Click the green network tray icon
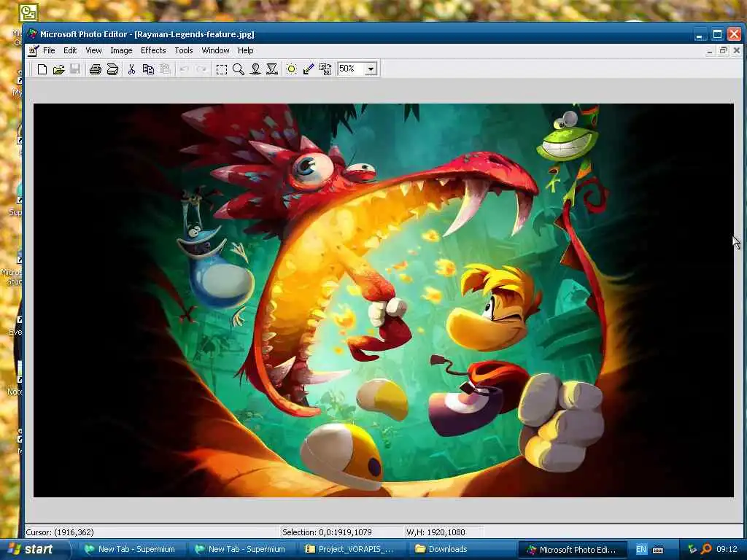Screen dimensions: 747x560 [x=692, y=550]
